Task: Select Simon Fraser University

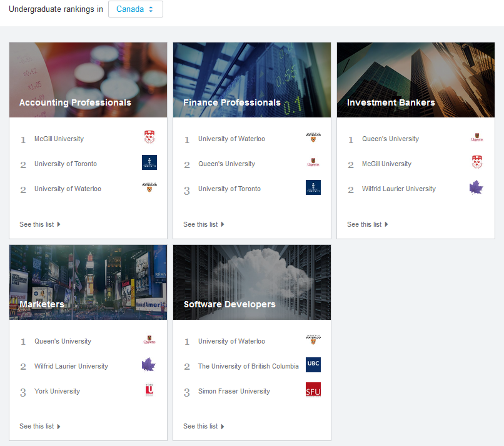Action: 234,391
